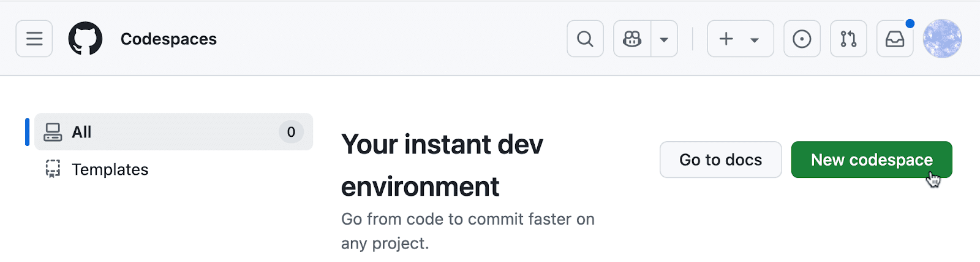Click the Codespaces page title
The image size is (980, 262).
(168, 39)
